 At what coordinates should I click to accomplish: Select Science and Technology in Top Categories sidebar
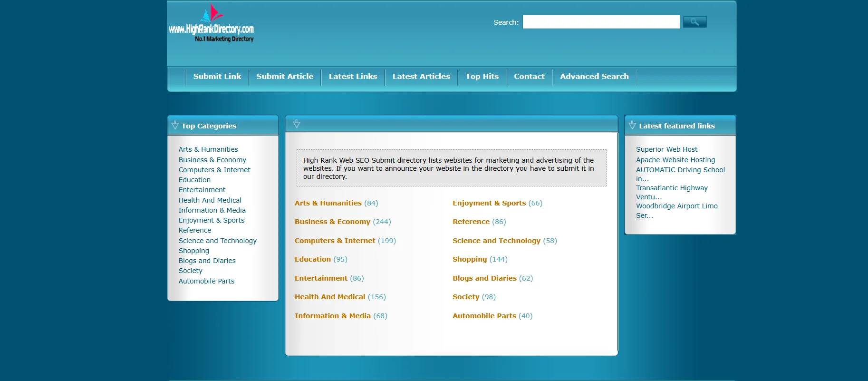(x=218, y=241)
